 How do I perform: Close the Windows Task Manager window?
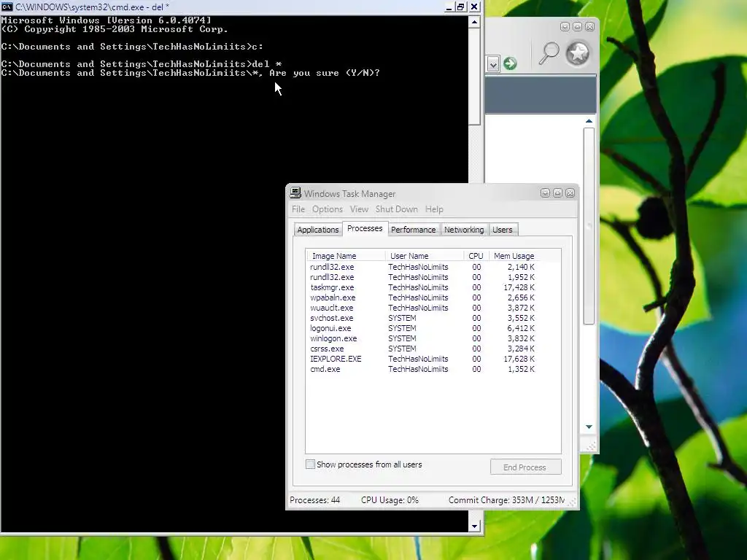[x=570, y=192]
